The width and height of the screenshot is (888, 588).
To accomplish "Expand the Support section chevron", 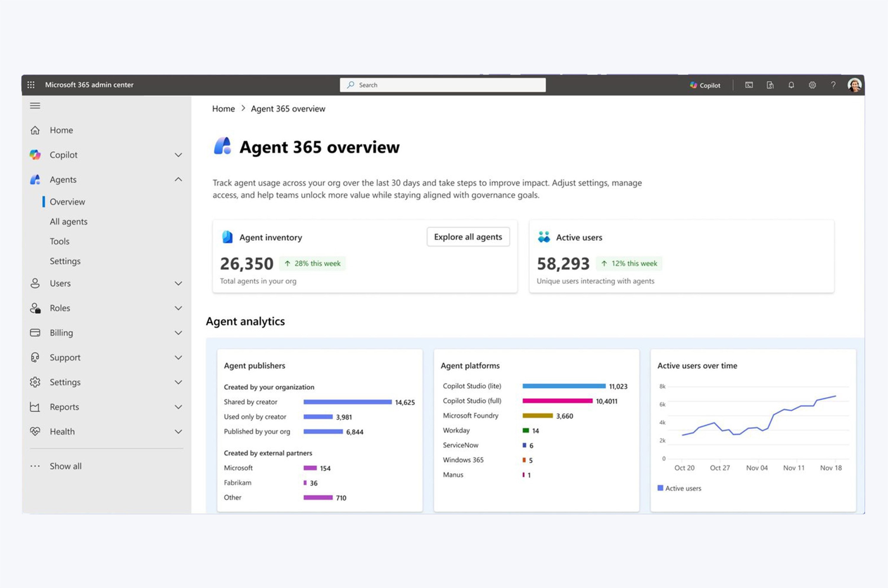I will point(179,358).
